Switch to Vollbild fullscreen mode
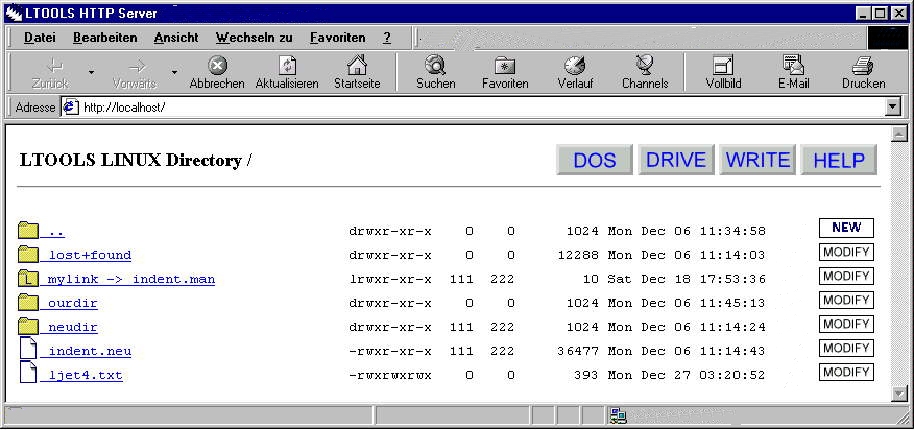This screenshot has height=430, width=914. point(723,66)
